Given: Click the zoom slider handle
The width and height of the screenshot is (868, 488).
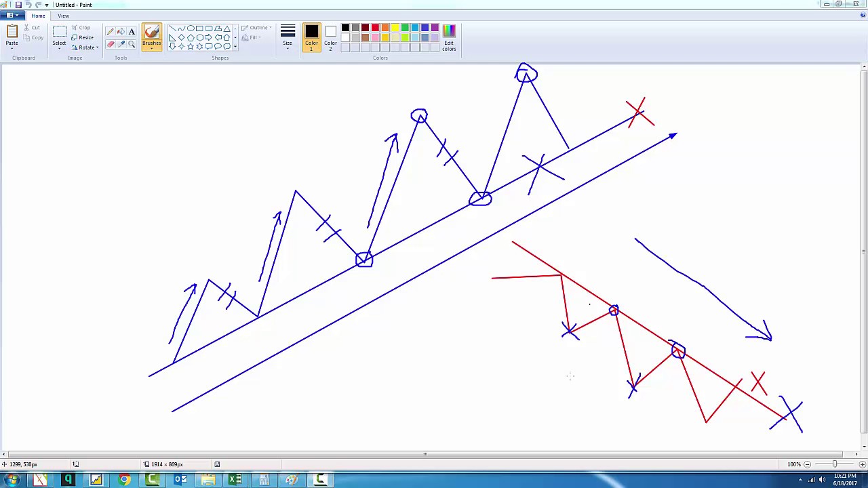Looking at the screenshot, I should tap(835, 464).
